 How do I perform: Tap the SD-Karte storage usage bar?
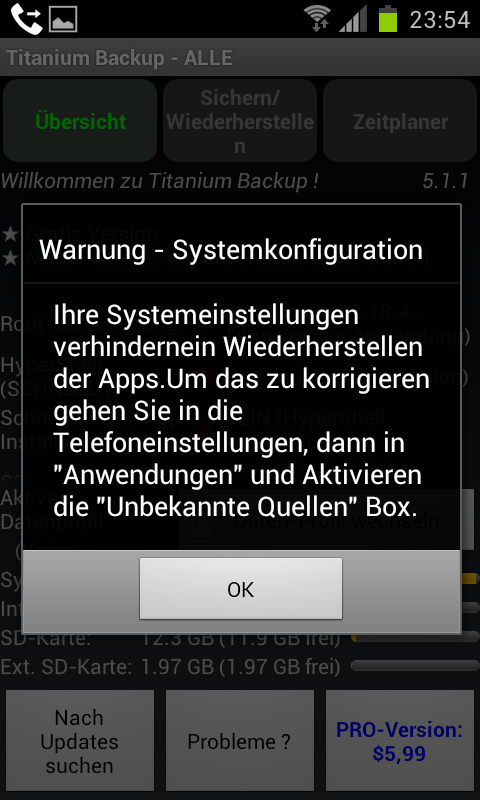(x=415, y=638)
